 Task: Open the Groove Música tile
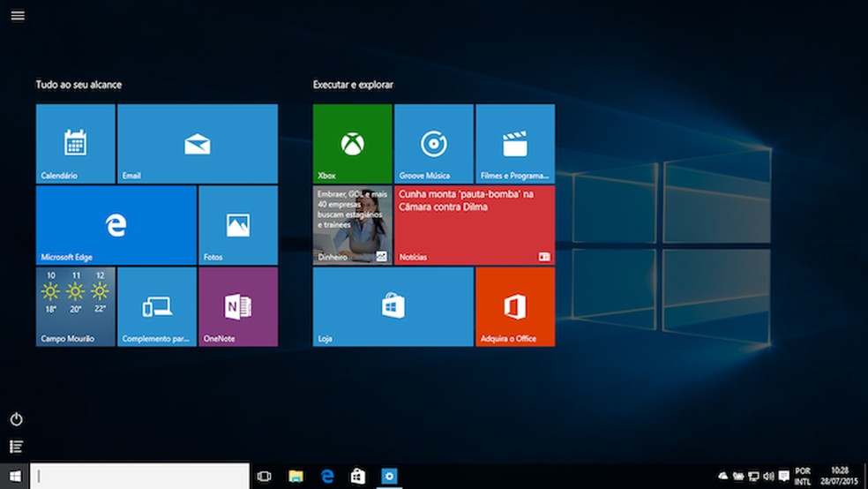[433, 143]
